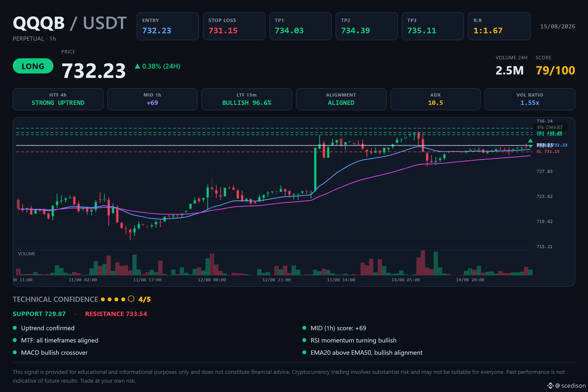Click the 14/08 05:00 time label
This screenshot has width=588, height=392.
pyautogui.click(x=405, y=280)
